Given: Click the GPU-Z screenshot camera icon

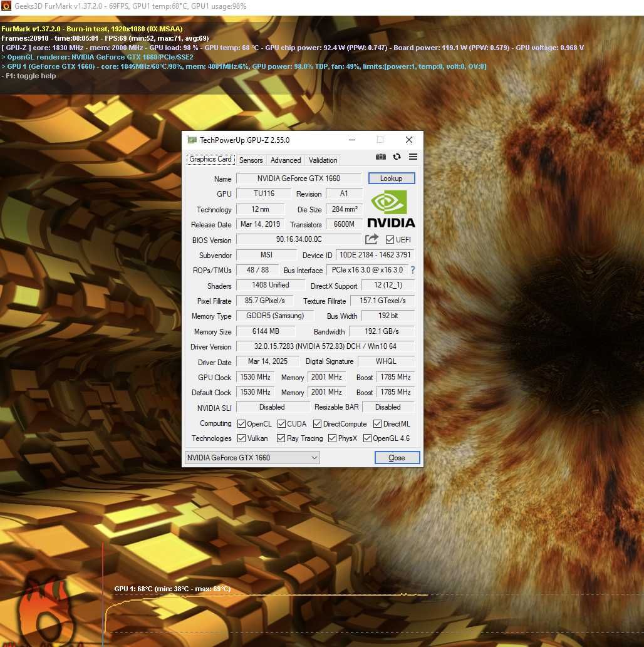Looking at the screenshot, I should coord(381,157).
